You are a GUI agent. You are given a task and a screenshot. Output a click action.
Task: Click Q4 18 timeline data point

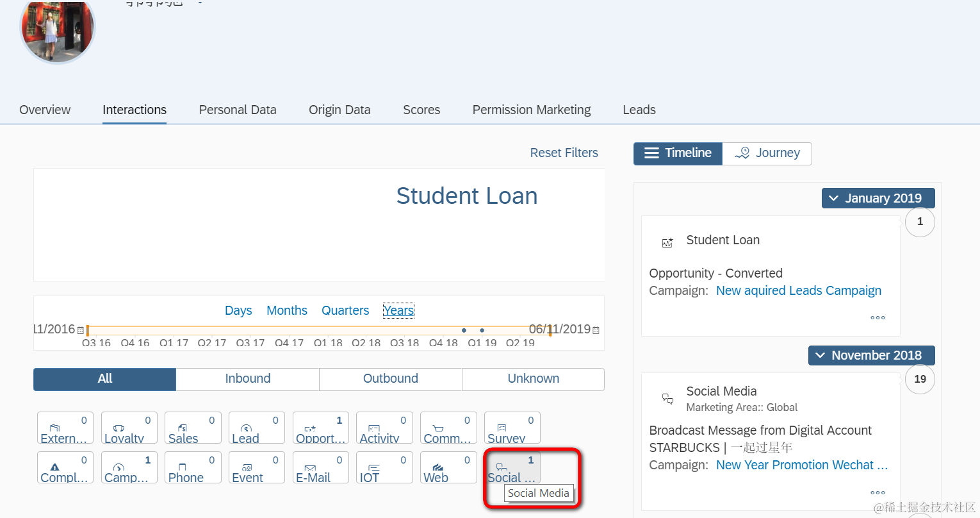(464, 330)
